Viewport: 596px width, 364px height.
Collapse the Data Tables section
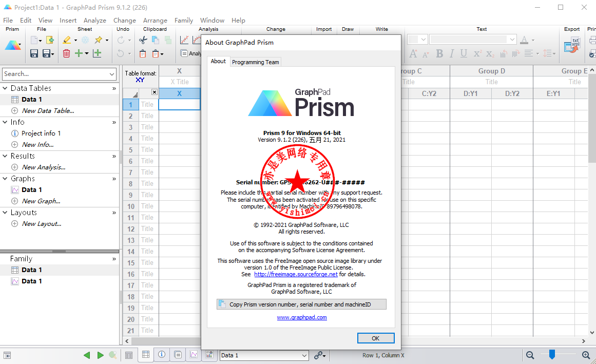point(5,88)
